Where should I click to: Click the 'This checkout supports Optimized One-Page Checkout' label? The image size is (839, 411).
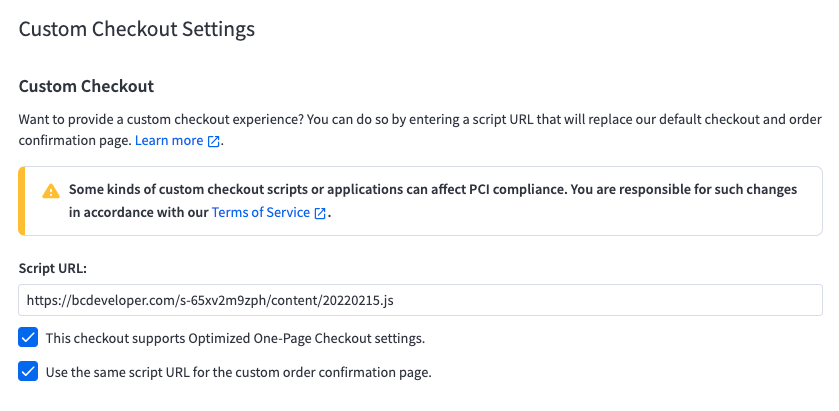(235, 338)
